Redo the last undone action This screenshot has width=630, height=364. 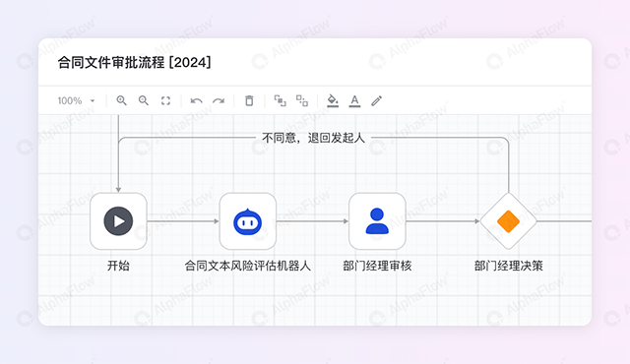(x=219, y=100)
